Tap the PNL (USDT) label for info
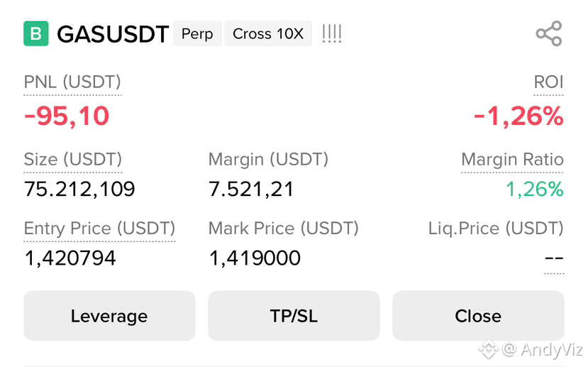The image size is (588, 367). pos(72,82)
